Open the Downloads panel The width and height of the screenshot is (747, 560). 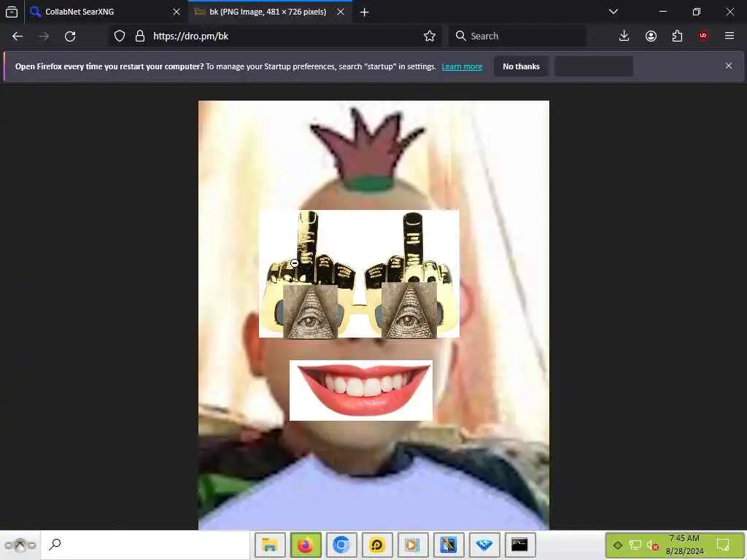[624, 36]
